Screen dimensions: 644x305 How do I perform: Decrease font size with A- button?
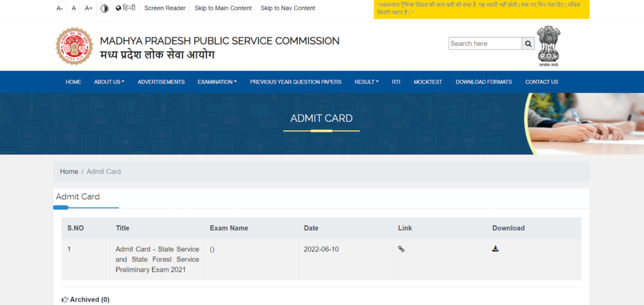[60, 8]
